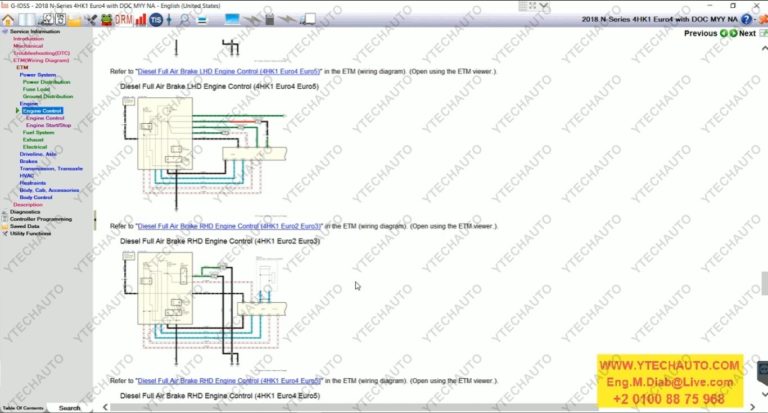This screenshot has height=413, width=768.
Task: Open Diesel Full Air Brake RHD Euro2 Euro3 link
Action: [229, 226]
